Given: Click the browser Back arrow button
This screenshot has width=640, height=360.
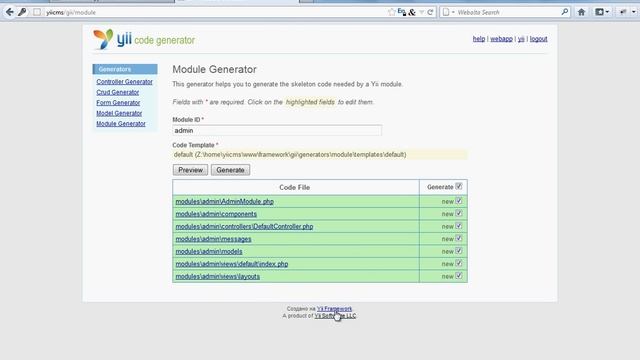Looking at the screenshot, I should 9,12.
